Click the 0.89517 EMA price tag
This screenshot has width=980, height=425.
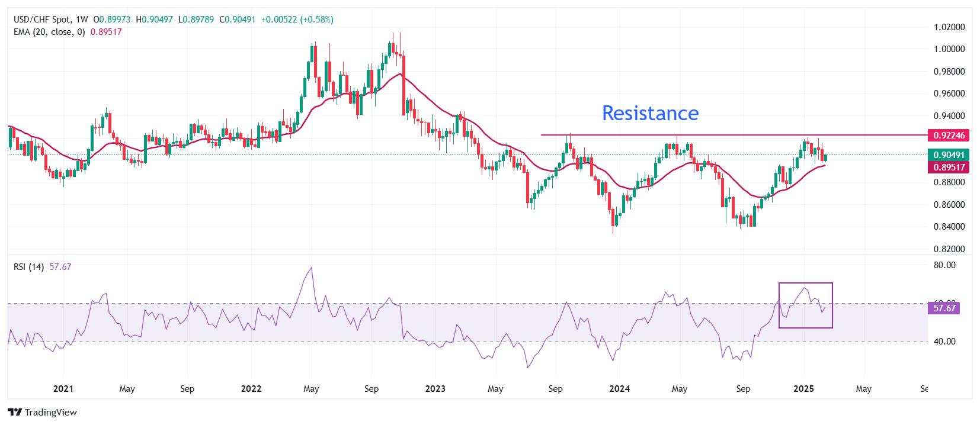(x=949, y=167)
